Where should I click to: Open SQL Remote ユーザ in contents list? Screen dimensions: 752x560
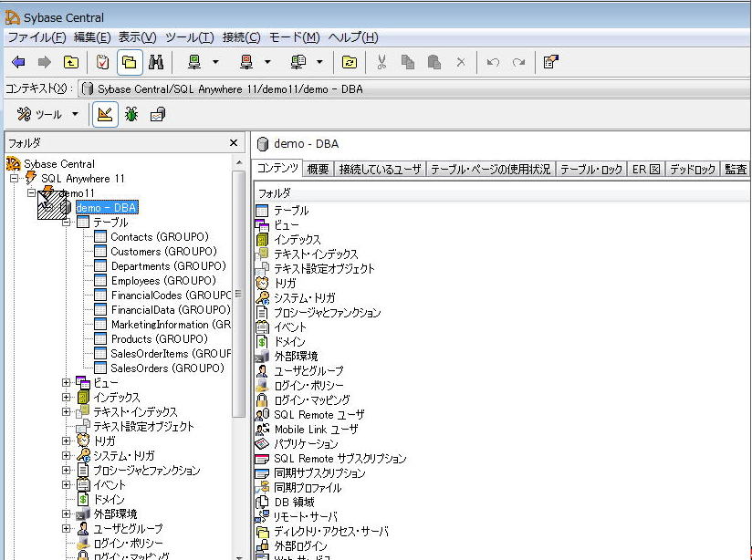[x=319, y=414]
